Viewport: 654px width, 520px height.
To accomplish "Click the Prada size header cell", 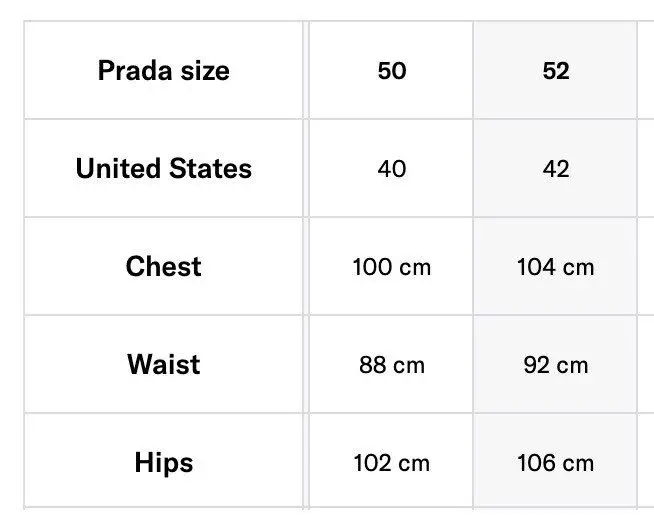I will [163, 71].
